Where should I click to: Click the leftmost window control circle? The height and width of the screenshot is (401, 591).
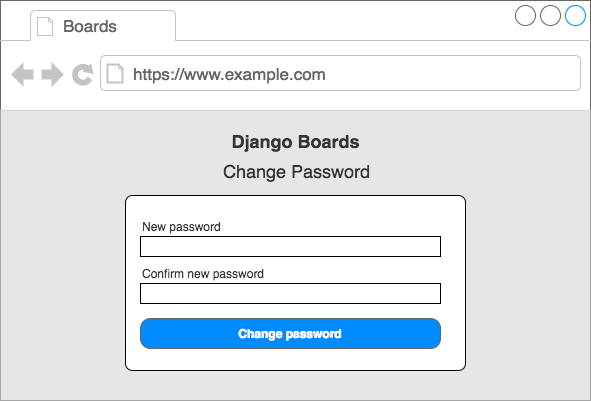click(x=525, y=16)
